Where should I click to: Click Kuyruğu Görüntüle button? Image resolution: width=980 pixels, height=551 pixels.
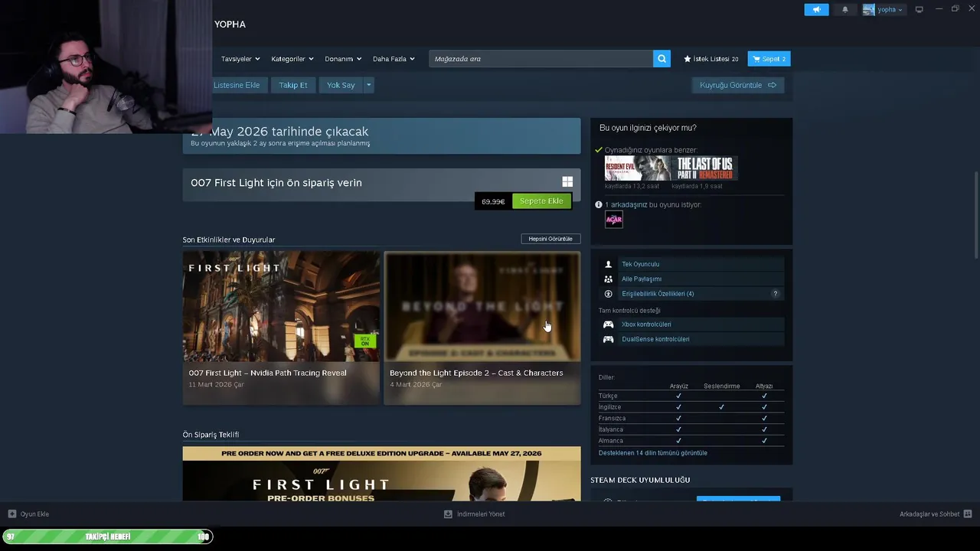(738, 85)
